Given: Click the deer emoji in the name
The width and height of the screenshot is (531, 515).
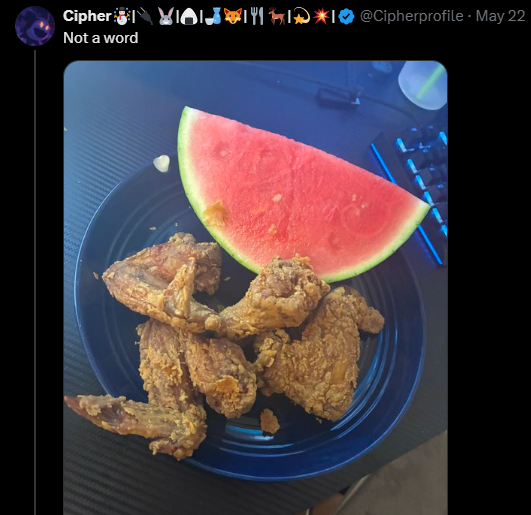Looking at the screenshot, I should coord(277,16).
